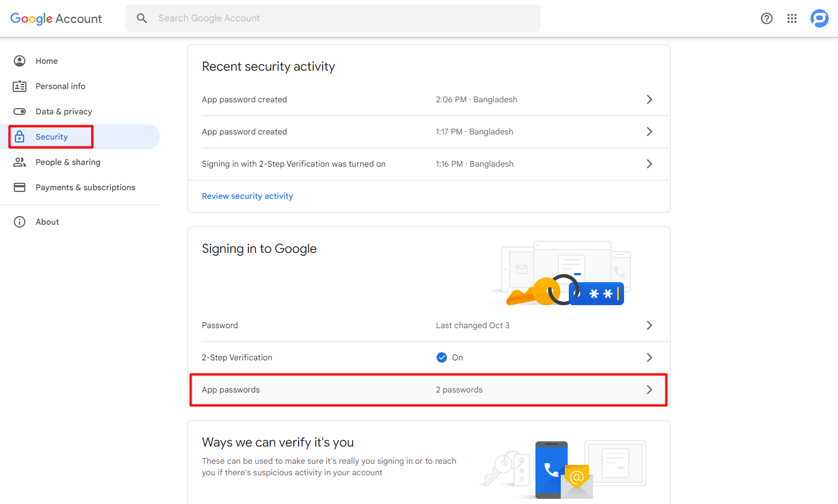Expand the 2:06 PM App password entry
This screenshot has width=838, height=504.
click(x=649, y=99)
